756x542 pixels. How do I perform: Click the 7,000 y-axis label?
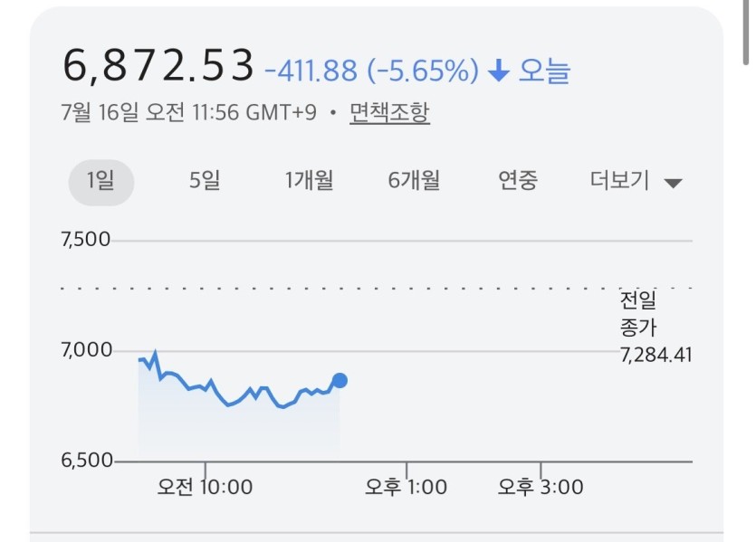click(86, 350)
